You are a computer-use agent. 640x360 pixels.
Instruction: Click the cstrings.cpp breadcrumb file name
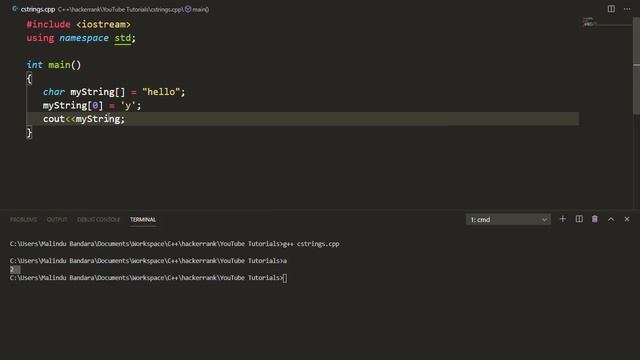click(38, 9)
